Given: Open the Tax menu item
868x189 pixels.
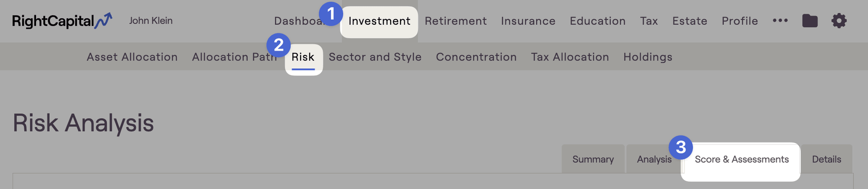Looking at the screenshot, I should tap(649, 21).
